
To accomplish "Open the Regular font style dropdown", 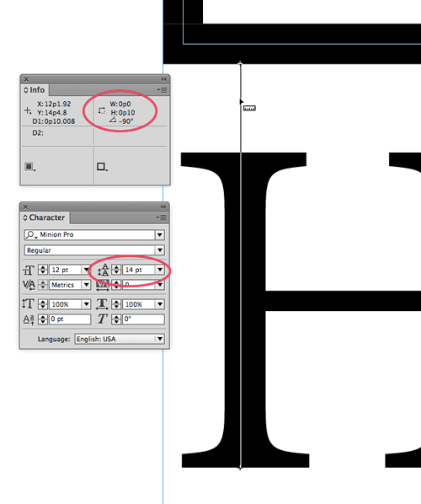I will click(x=160, y=250).
